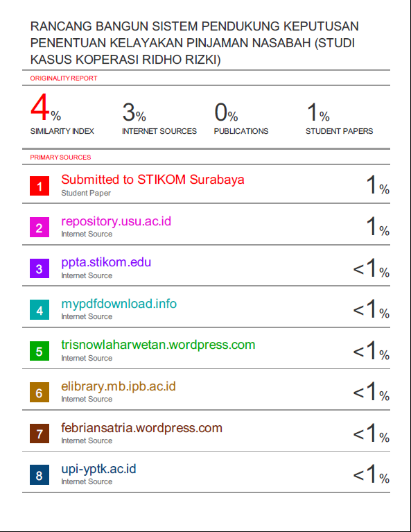Open repository.usu.ac.id source link

(116, 221)
